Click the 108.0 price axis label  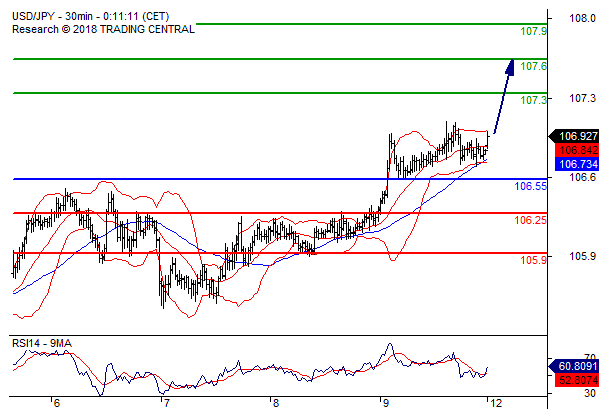coord(582,18)
